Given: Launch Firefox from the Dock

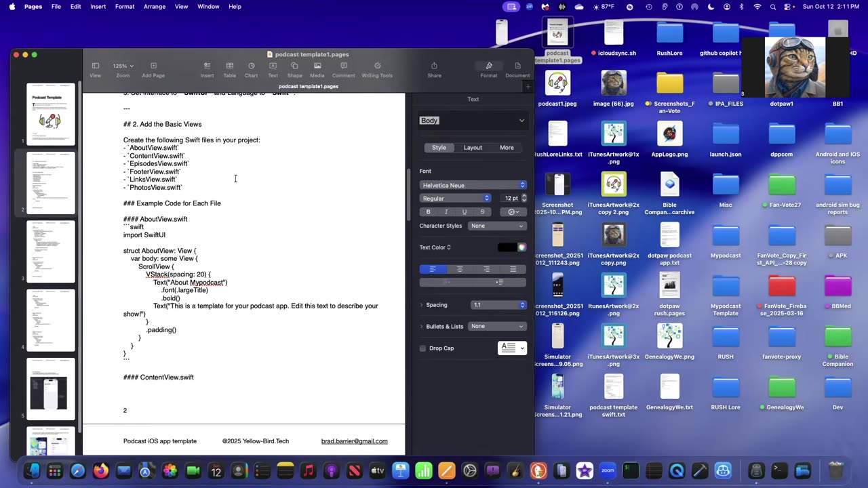Looking at the screenshot, I should [100, 471].
